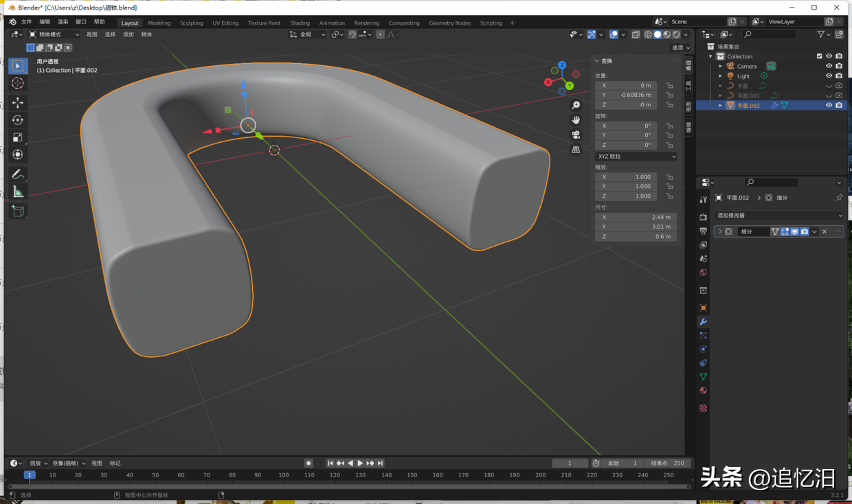
Task: Remove the 细分 modifier with the X button
Action: coord(824,231)
